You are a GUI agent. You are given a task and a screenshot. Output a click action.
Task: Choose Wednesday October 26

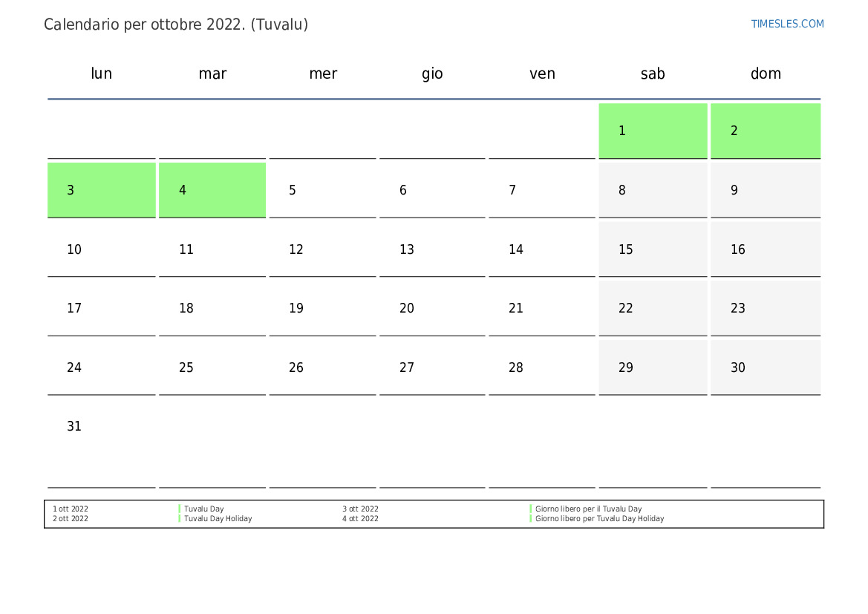[322, 368]
